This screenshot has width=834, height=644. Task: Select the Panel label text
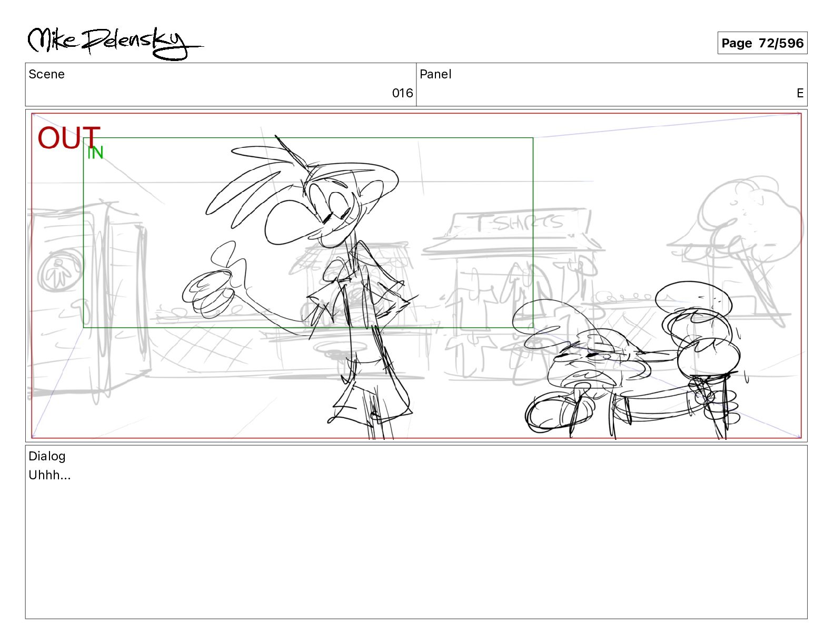pos(435,74)
